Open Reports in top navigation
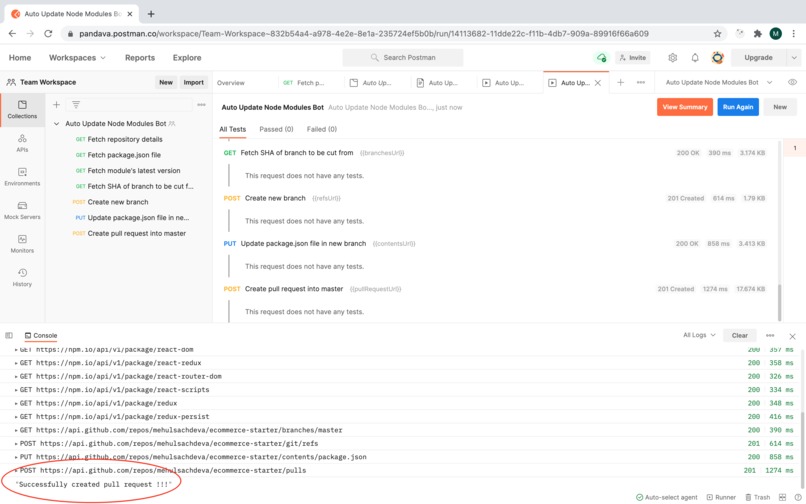 point(140,58)
